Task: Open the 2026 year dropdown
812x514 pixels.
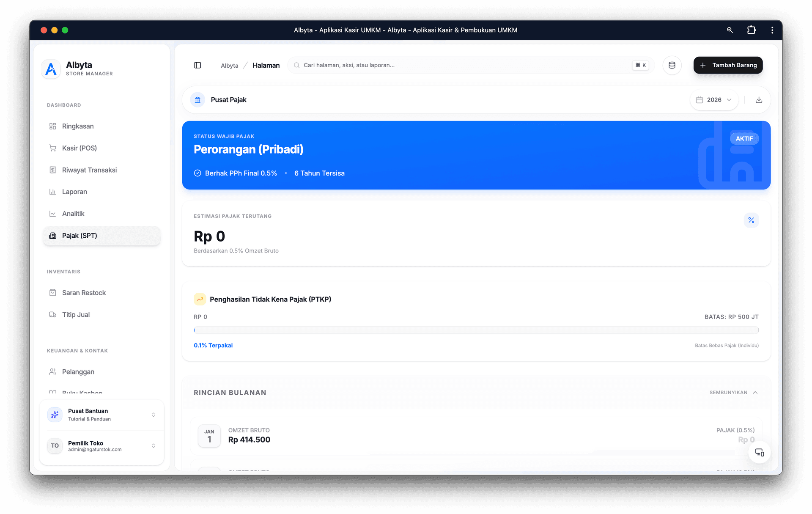Action: tap(714, 100)
